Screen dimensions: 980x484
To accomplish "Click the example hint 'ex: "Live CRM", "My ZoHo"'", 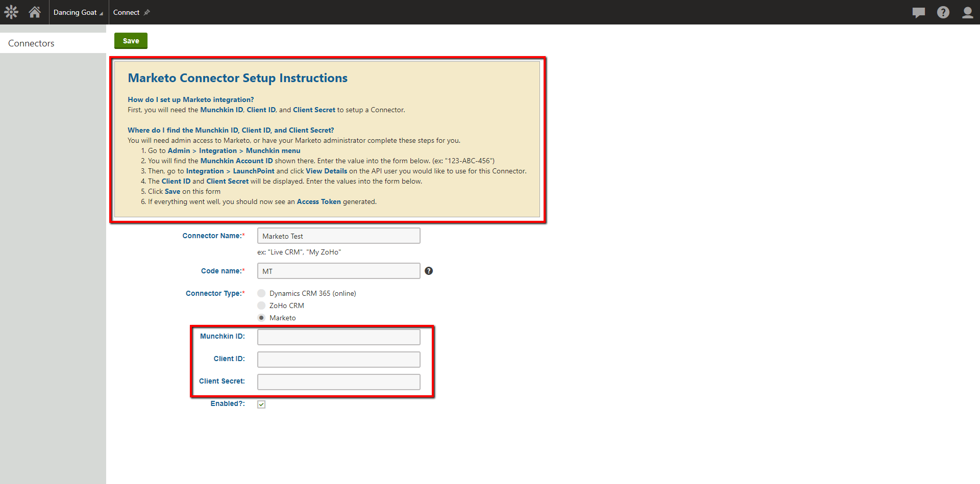I will 299,252.
